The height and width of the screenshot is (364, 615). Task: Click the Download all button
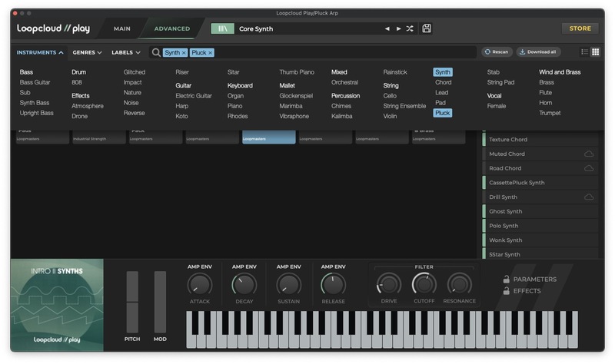click(x=538, y=52)
